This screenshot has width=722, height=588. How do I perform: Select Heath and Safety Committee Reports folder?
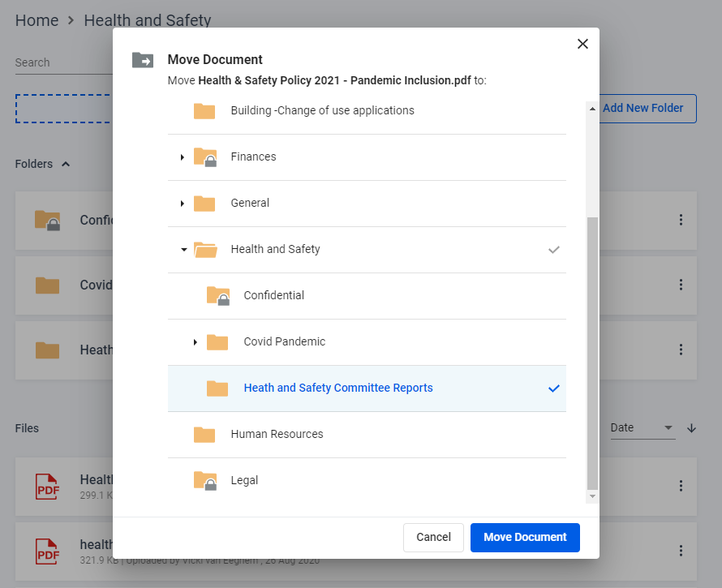coord(338,388)
